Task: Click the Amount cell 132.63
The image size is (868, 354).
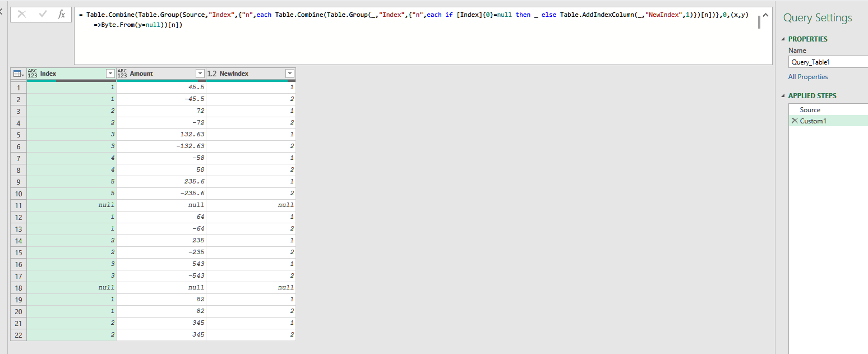Action: point(161,134)
